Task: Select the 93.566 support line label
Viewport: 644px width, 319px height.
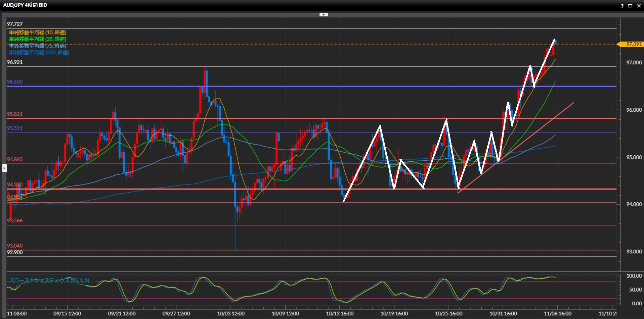Action: [15, 220]
